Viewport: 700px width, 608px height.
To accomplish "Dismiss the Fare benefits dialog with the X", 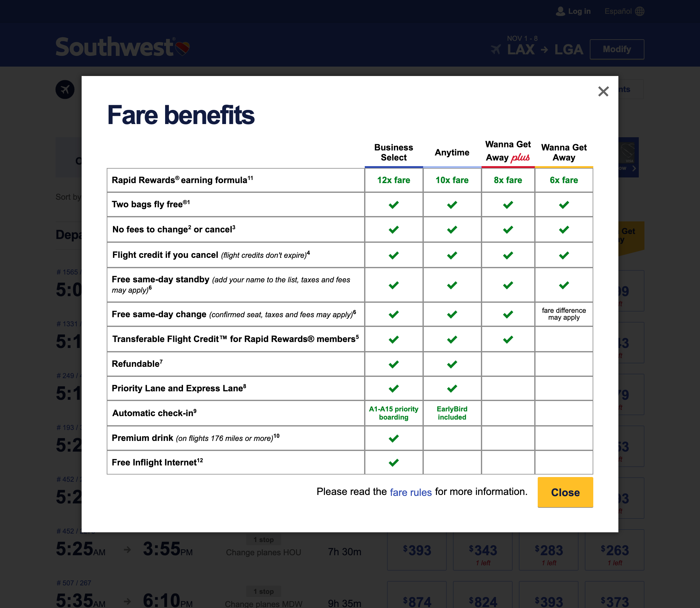I will [603, 92].
